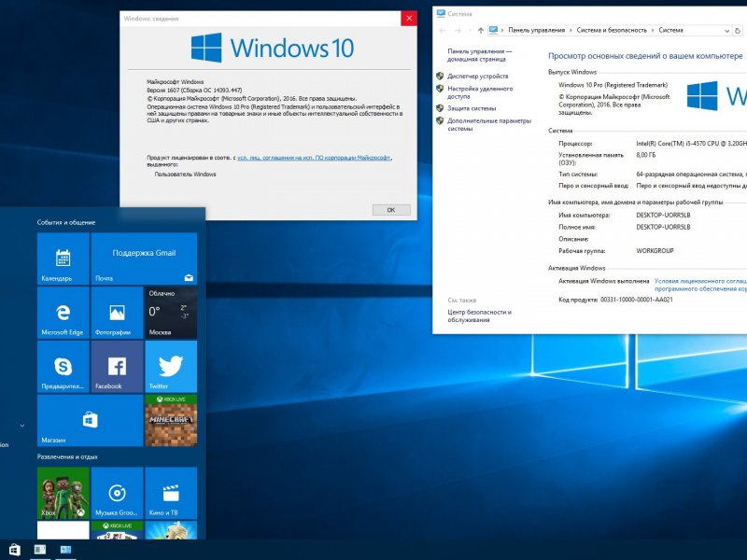747x560 pixels.
Task: Launch the Minecraft Xbox Live tile
Action: click(x=171, y=421)
